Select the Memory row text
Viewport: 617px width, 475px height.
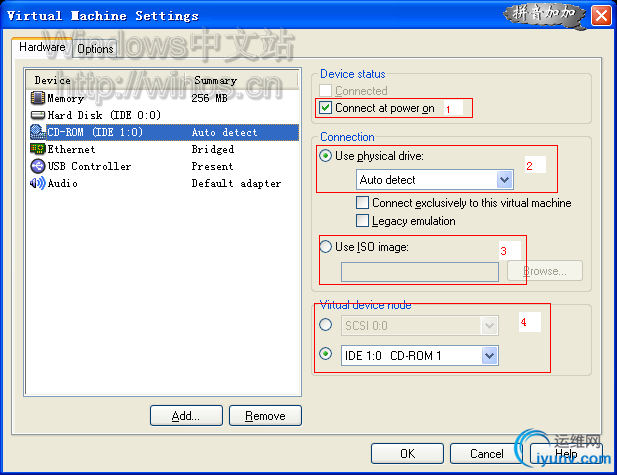pyautogui.click(x=65, y=98)
